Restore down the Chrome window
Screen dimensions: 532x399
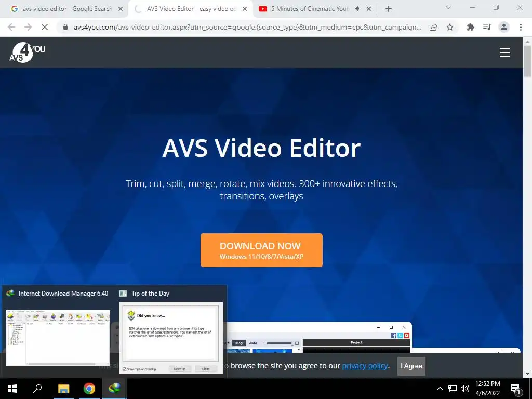coord(496,7)
